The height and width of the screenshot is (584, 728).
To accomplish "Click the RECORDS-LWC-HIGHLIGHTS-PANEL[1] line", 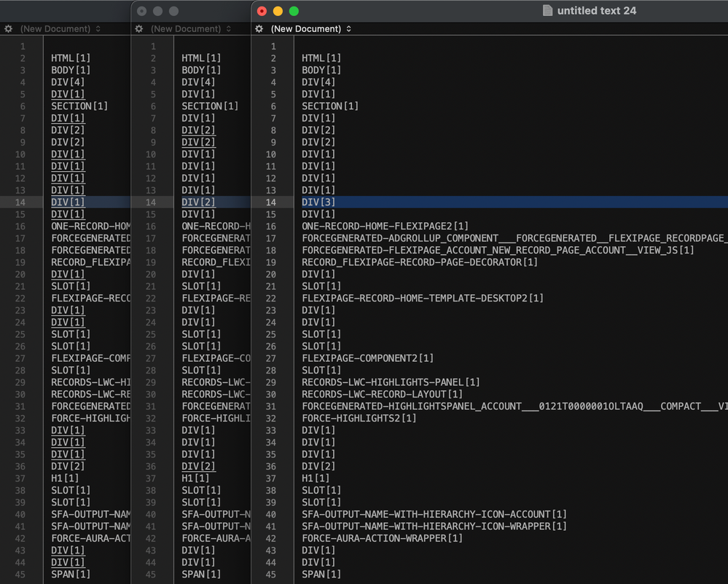I will 391,382.
